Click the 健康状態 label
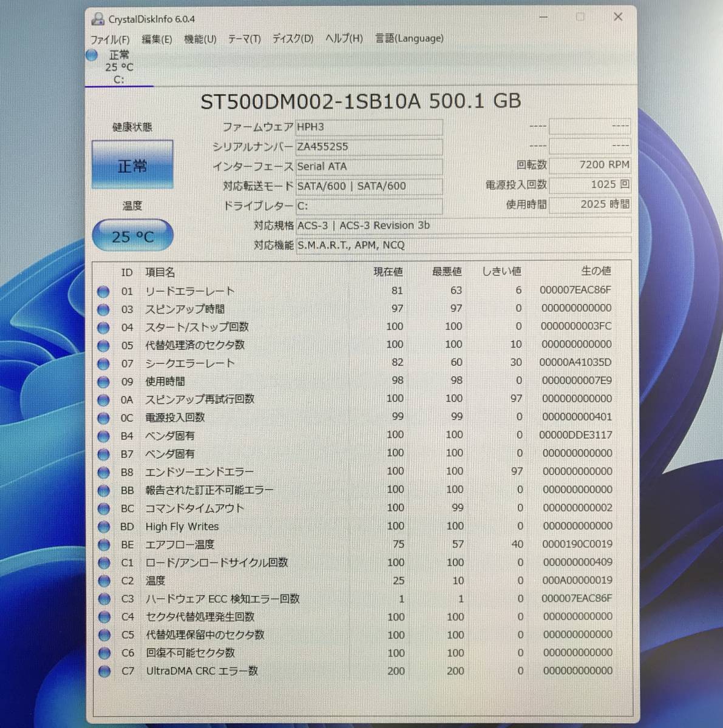Screen dimensions: 723x728 pos(132,127)
